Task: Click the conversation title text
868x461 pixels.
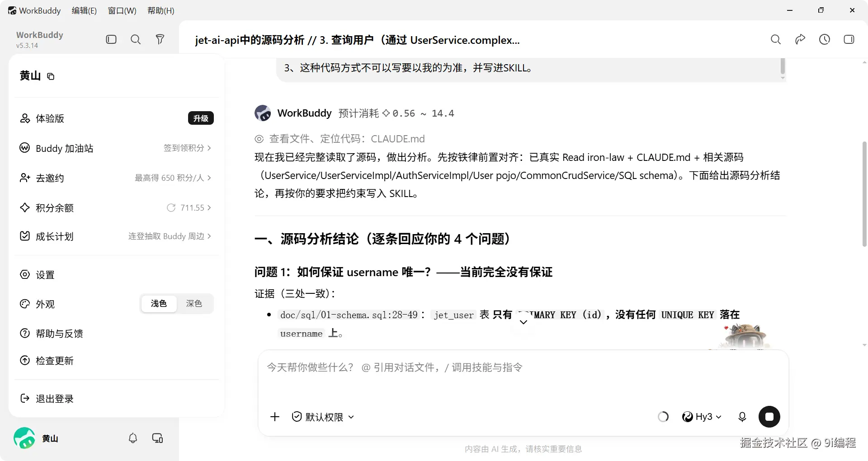Action: click(358, 40)
